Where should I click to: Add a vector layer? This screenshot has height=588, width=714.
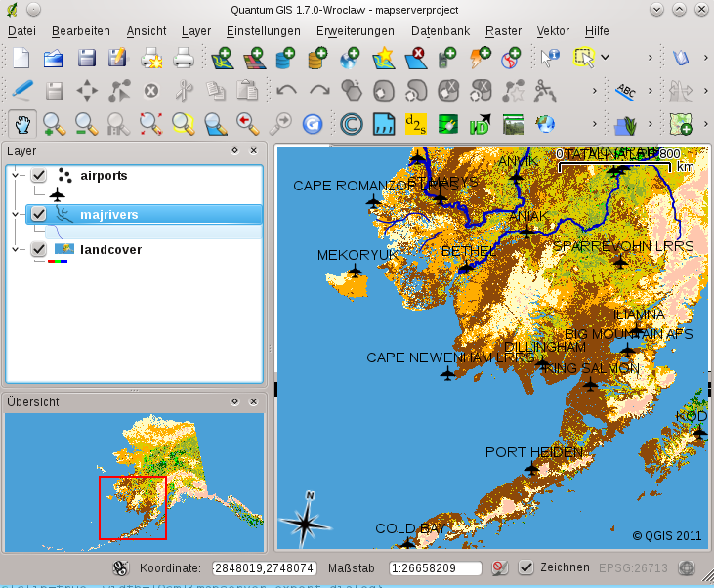click(x=223, y=58)
